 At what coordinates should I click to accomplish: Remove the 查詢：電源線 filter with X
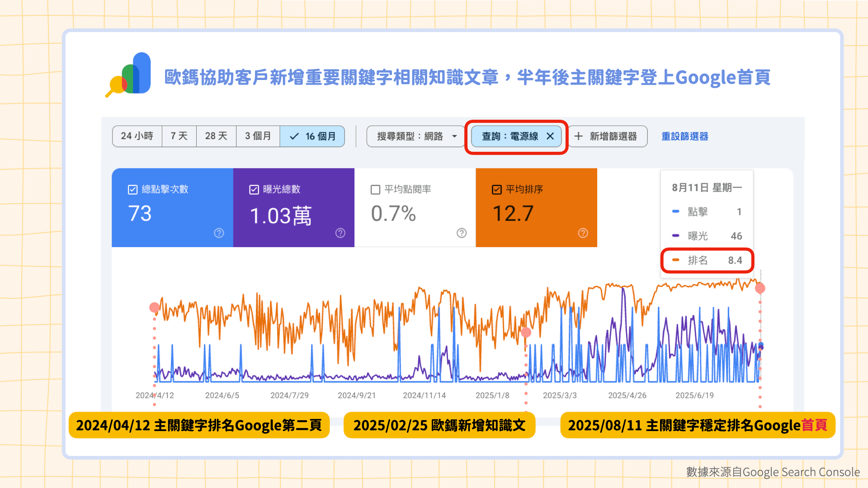click(550, 136)
